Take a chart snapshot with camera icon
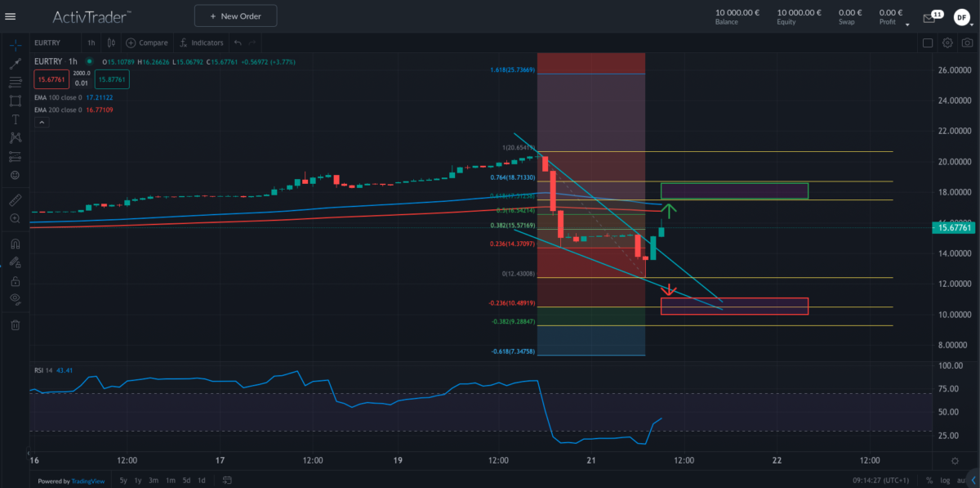 coord(967,43)
